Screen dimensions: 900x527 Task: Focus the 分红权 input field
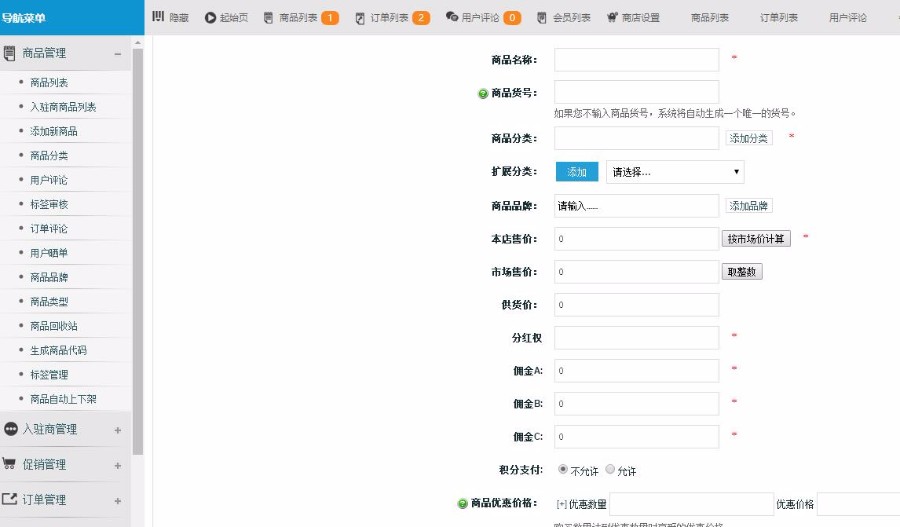(x=636, y=338)
